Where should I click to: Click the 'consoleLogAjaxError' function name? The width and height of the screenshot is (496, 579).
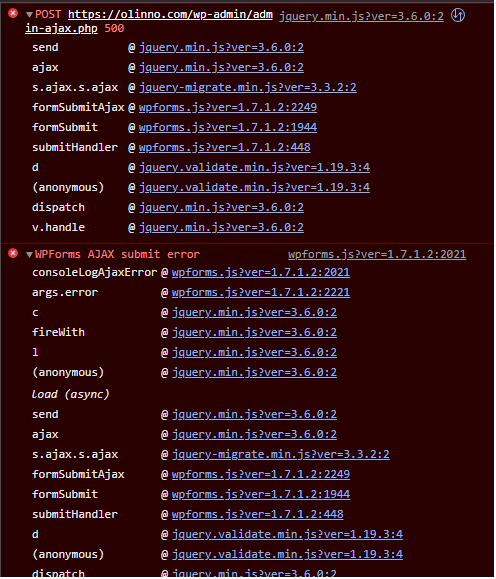[95, 273]
